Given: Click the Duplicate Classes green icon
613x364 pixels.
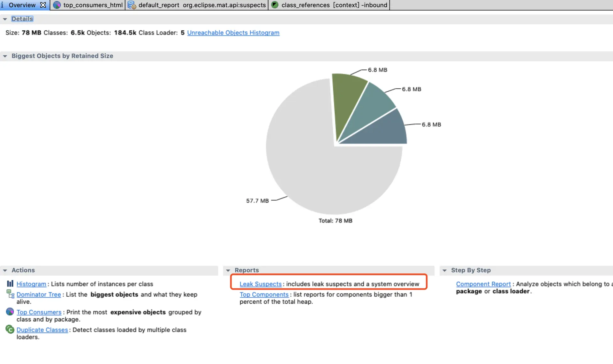Looking at the screenshot, I should tap(10, 329).
